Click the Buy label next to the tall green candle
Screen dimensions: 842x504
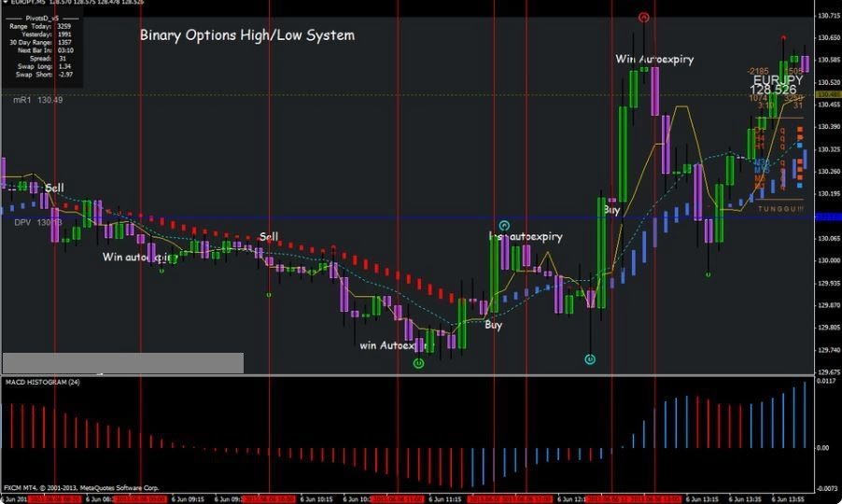pyautogui.click(x=611, y=209)
